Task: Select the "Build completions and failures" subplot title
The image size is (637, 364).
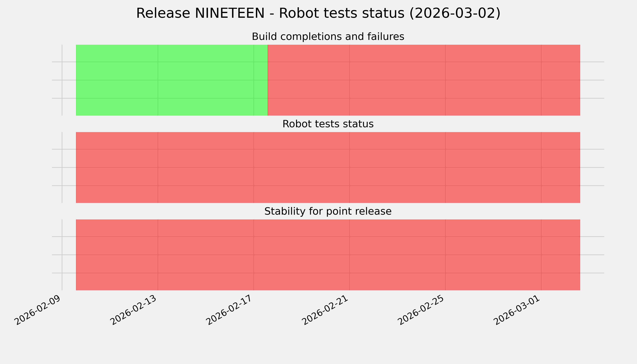Action: 328,37
